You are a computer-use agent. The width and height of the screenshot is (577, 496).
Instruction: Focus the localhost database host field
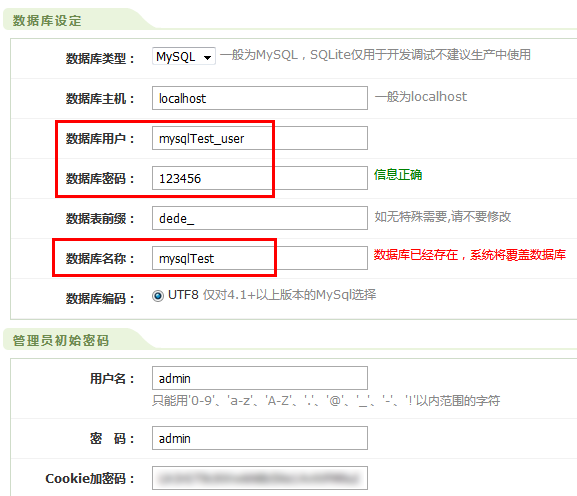pos(260,98)
